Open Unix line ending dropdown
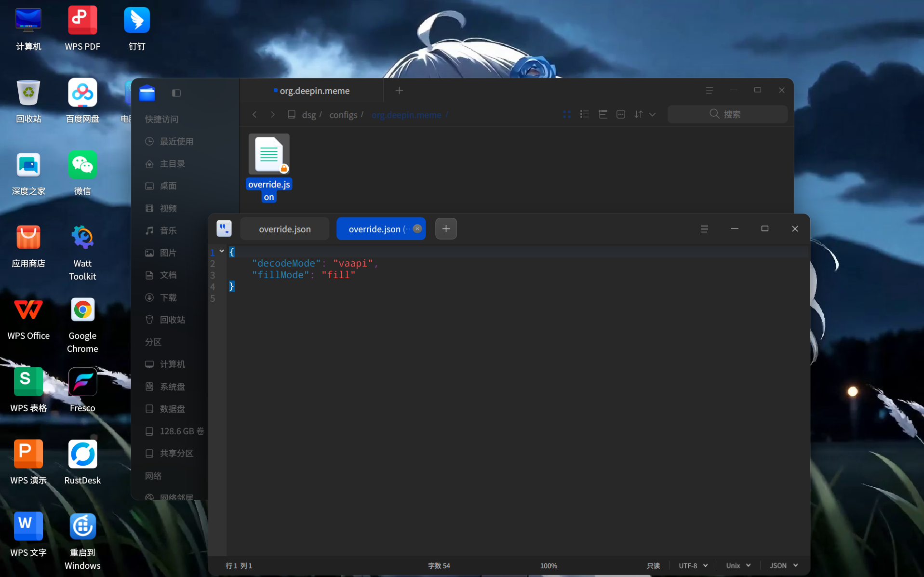The width and height of the screenshot is (924, 577). coord(738,565)
